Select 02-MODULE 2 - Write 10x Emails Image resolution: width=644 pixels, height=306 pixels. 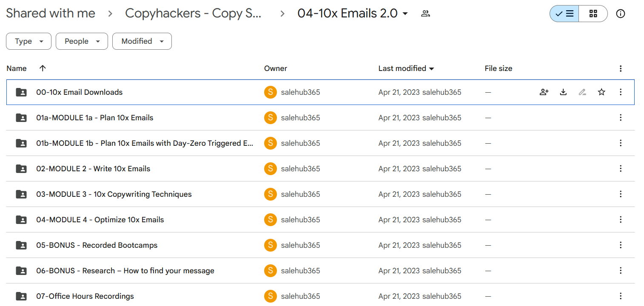93,169
